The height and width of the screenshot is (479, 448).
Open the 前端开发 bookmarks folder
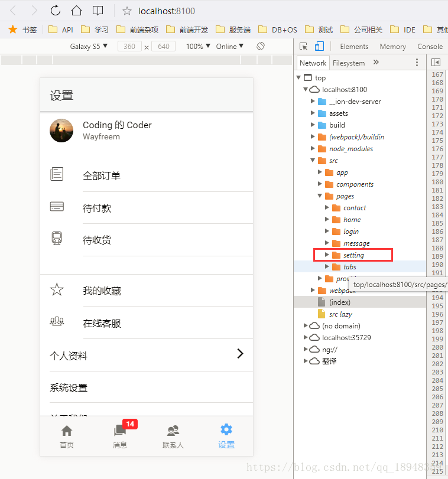(x=187, y=30)
